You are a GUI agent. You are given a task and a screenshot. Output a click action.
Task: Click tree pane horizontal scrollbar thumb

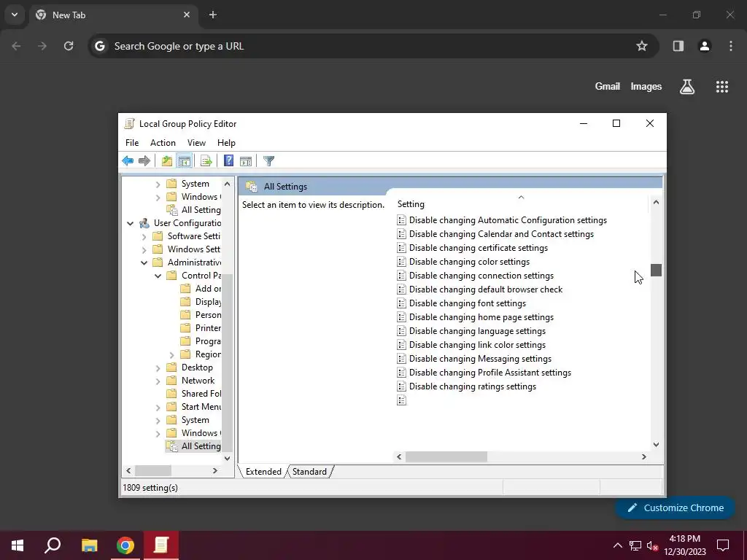(x=153, y=470)
